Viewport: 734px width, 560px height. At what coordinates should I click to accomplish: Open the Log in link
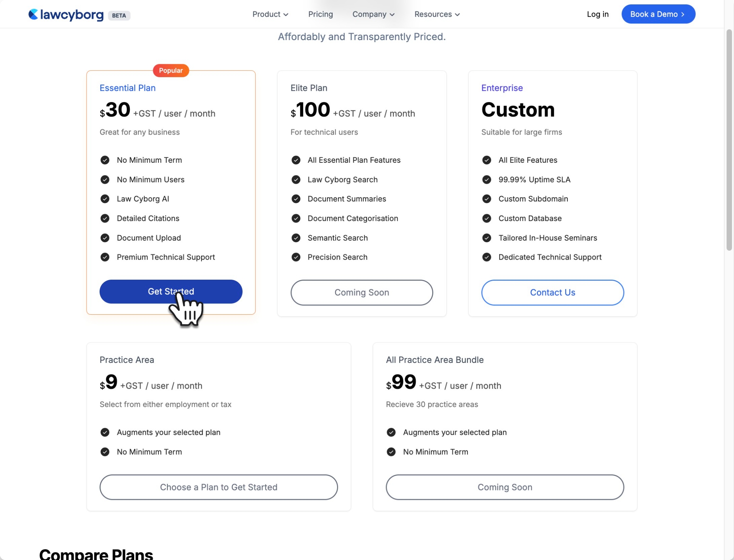597,14
